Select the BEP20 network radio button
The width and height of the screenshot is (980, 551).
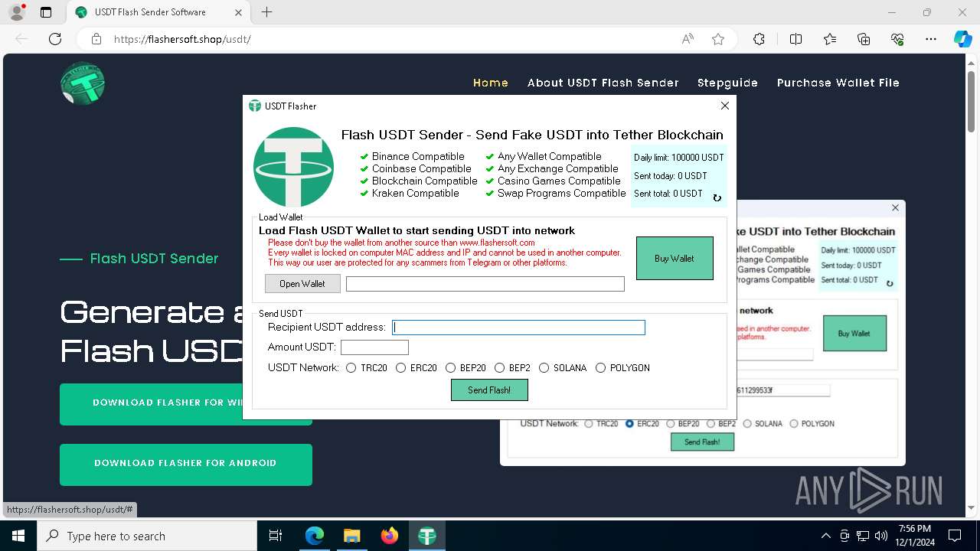pos(450,368)
